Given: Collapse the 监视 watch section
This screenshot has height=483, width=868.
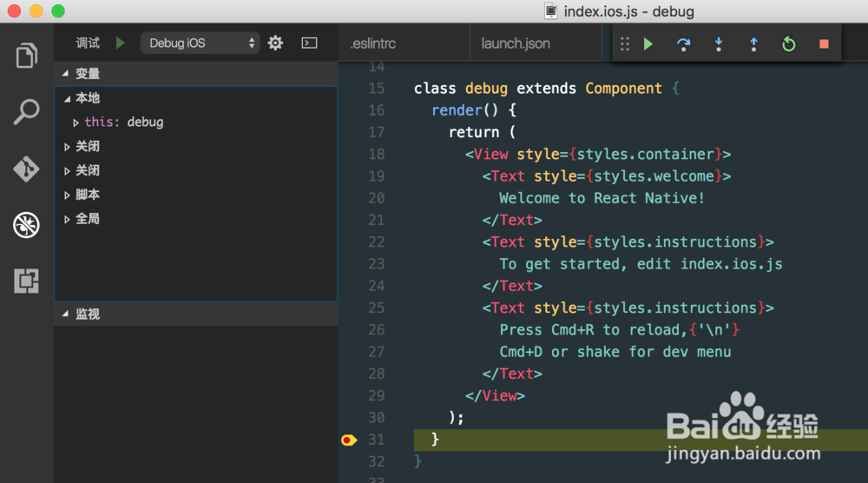Looking at the screenshot, I should pos(66,314).
